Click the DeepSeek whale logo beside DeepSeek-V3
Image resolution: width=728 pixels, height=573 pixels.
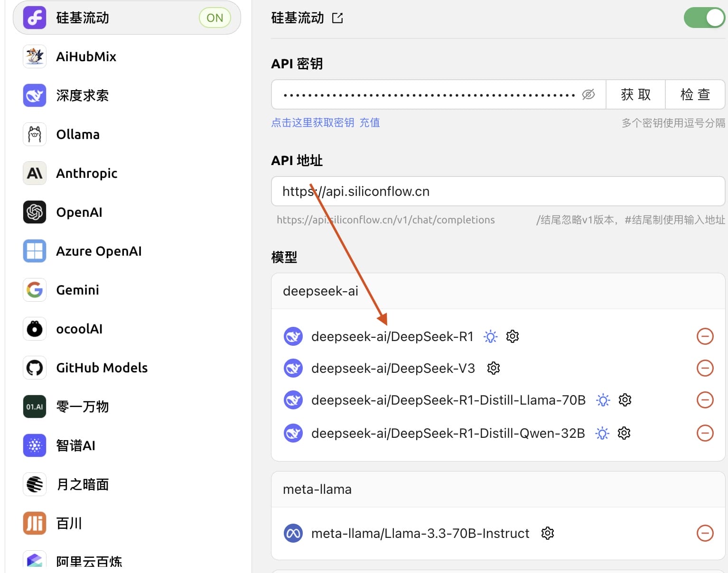tap(293, 368)
